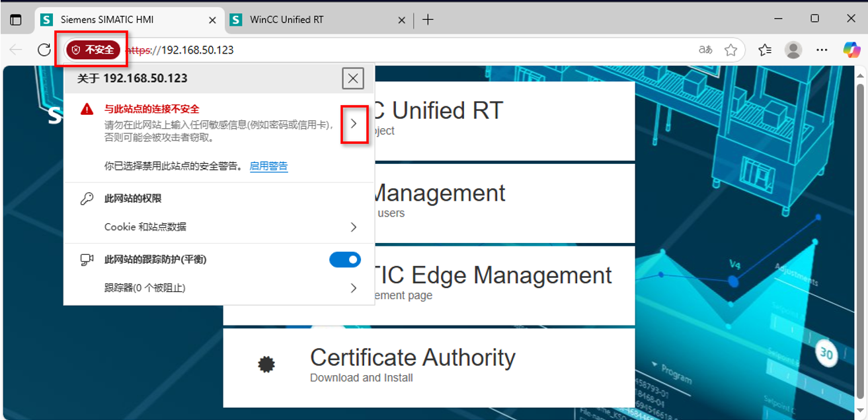Click the Certificate Authority gear emblem
868x420 pixels.
[x=266, y=363]
